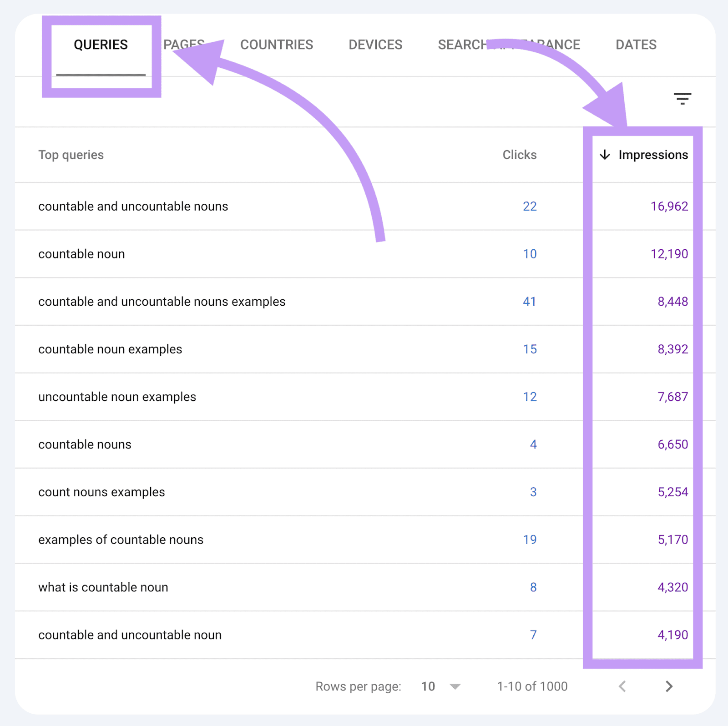The width and height of the screenshot is (728, 726).
Task: Click the Top queries column header
Action: [x=71, y=155]
